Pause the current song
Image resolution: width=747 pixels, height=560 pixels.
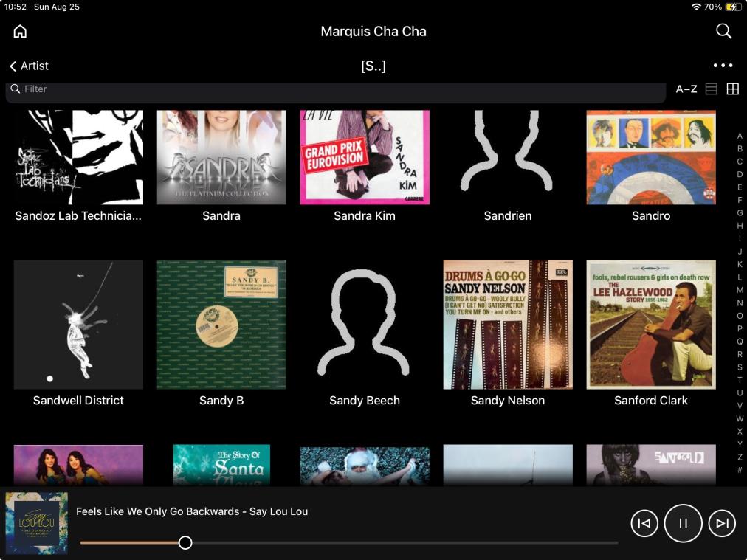coord(683,523)
